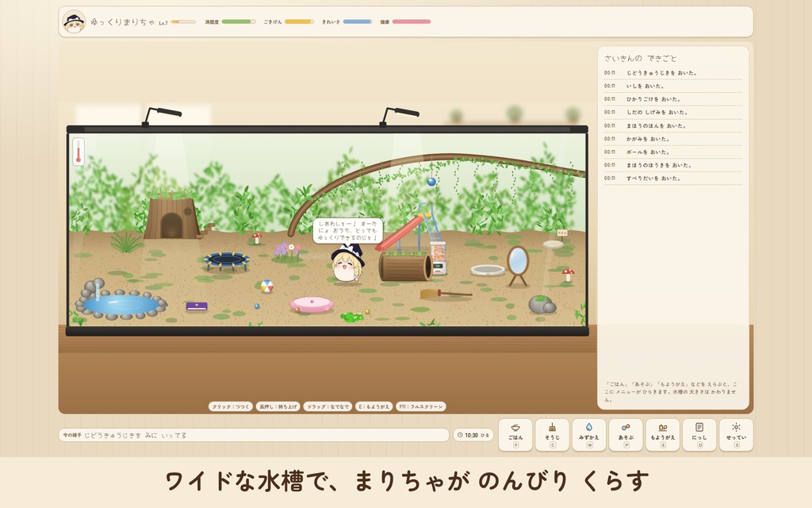The height and width of the screenshot is (508, 812).
Task: Click log entry ひかりごけを おいた。
Action: 672,99
